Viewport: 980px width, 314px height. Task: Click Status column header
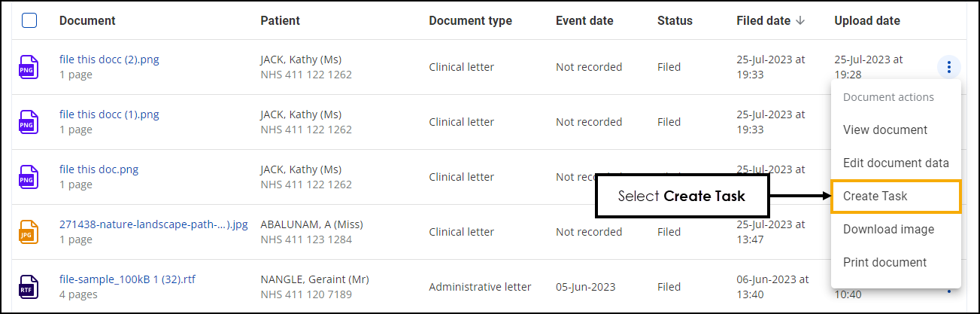(675, 21)
